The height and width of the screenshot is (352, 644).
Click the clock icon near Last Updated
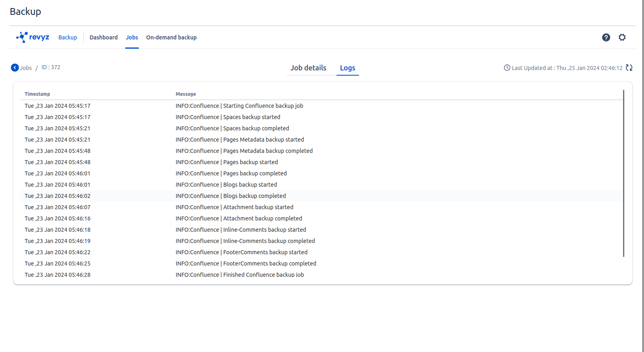point(507,68)
